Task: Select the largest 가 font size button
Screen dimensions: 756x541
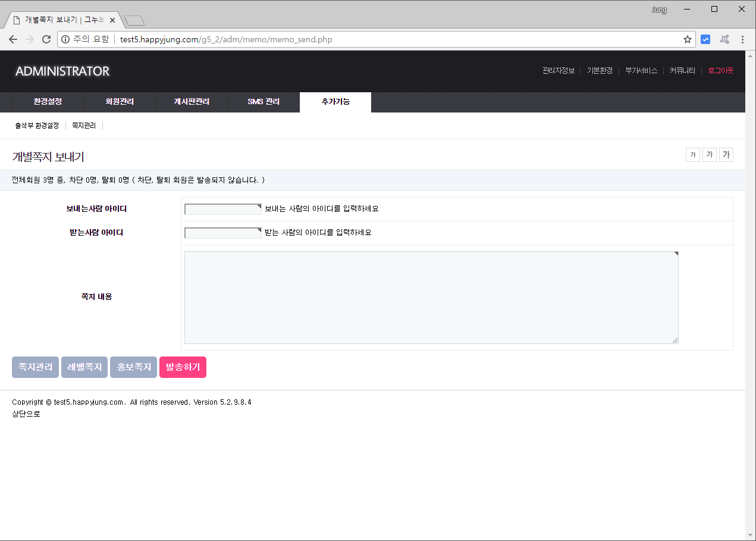Action: point(726,155)
